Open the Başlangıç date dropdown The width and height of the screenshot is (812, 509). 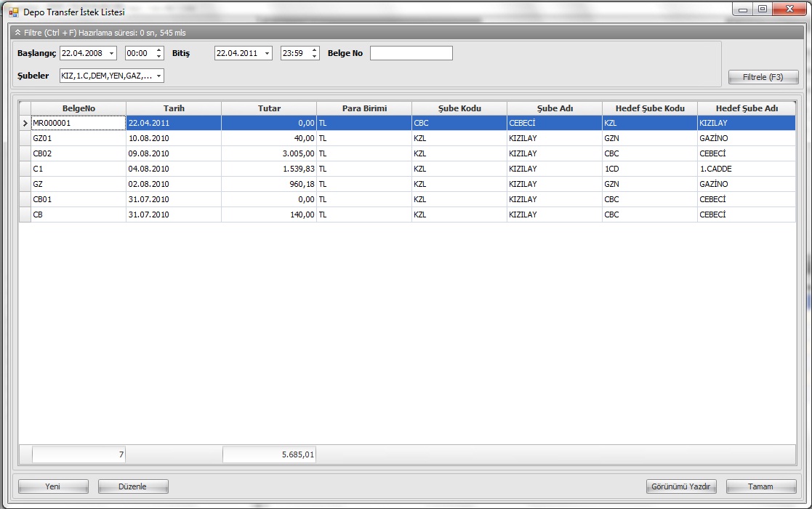pos(111,53)
